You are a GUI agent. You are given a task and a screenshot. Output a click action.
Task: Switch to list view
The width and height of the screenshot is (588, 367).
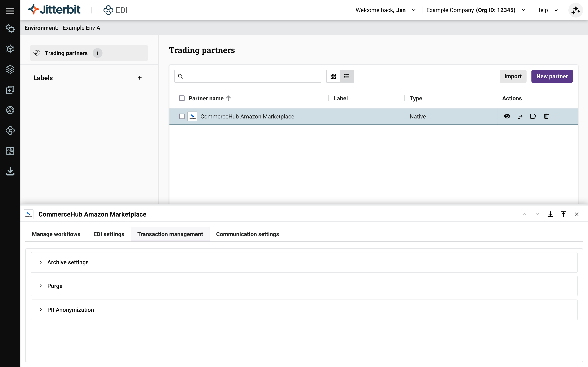tap(347, 76)
